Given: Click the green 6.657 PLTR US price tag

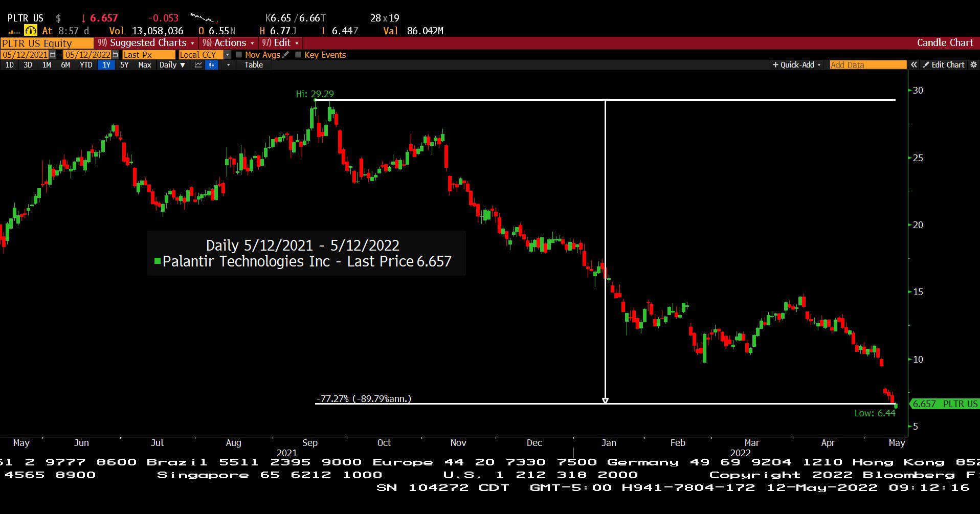Looking at the screenshot, I should coord(944,404).
